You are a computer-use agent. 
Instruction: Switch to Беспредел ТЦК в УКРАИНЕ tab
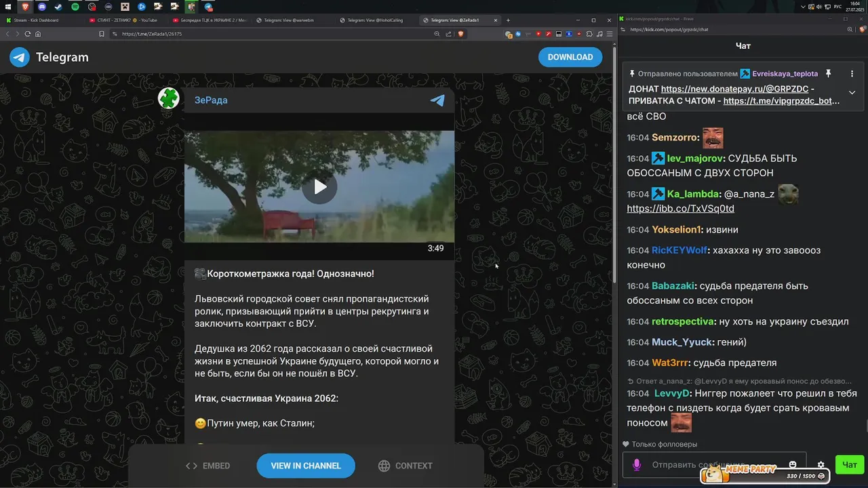tap(210, 20)
